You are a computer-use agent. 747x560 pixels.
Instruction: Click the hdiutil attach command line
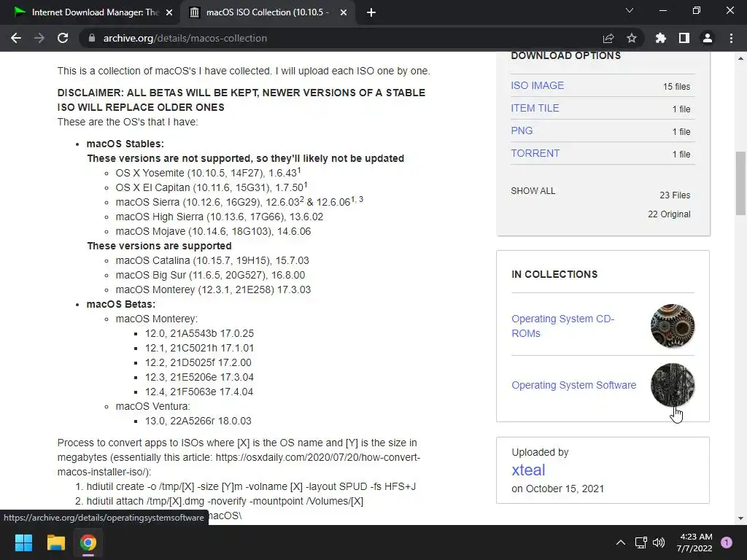(x=225, y=502)
